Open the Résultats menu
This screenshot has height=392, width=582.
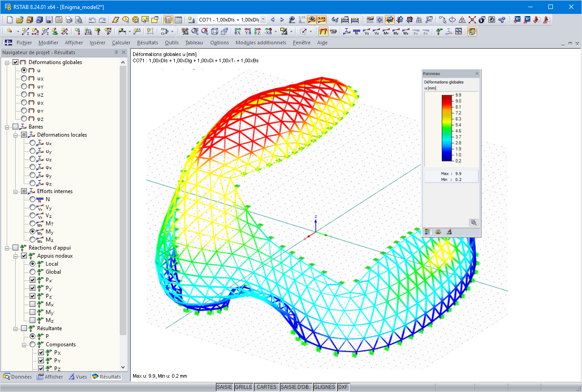[x=147, y=43]
